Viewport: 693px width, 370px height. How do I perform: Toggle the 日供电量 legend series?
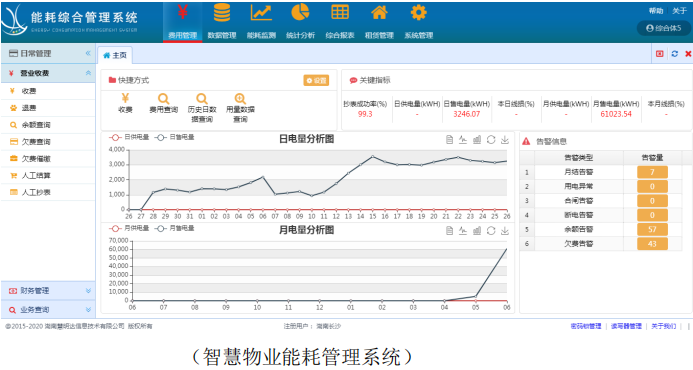coord(129,137)
